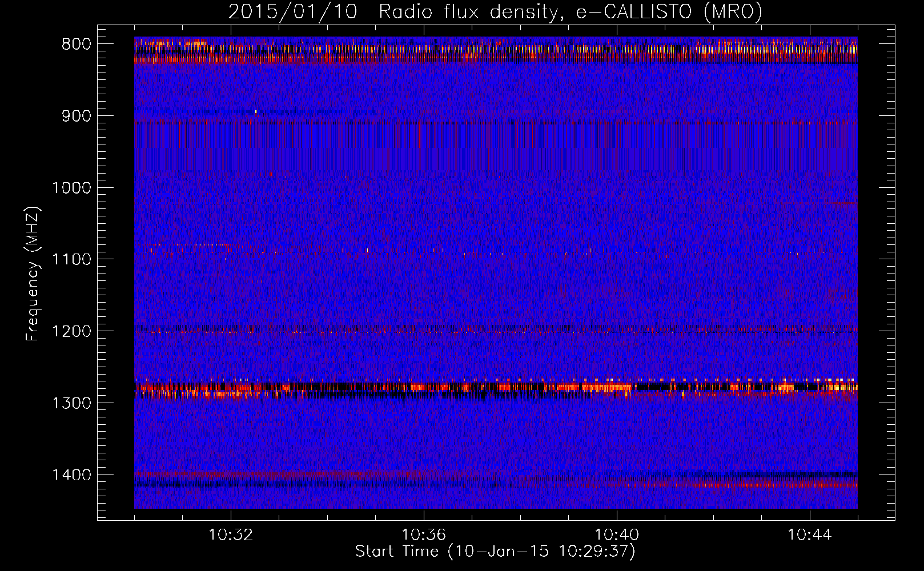Click the 10:36 time tick label
The image size is (924, 571).
[424, 535]
